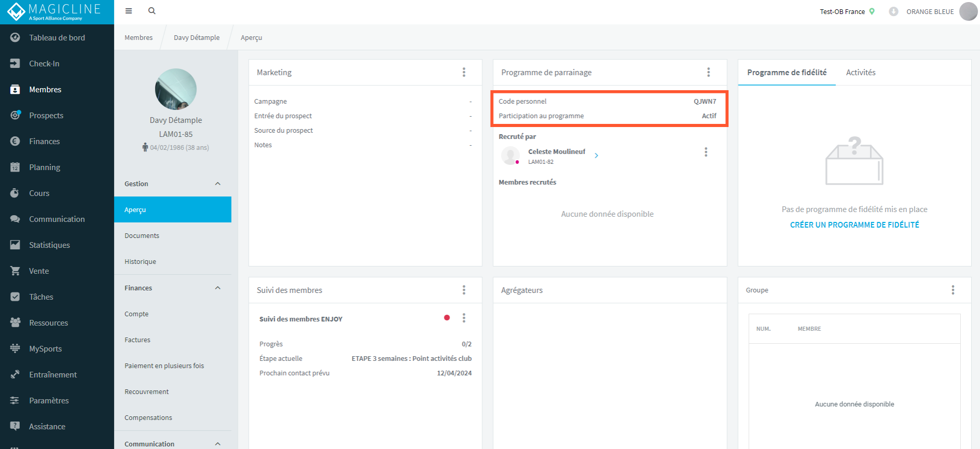Collapse the Communication section in member menu

coord(218,444)
